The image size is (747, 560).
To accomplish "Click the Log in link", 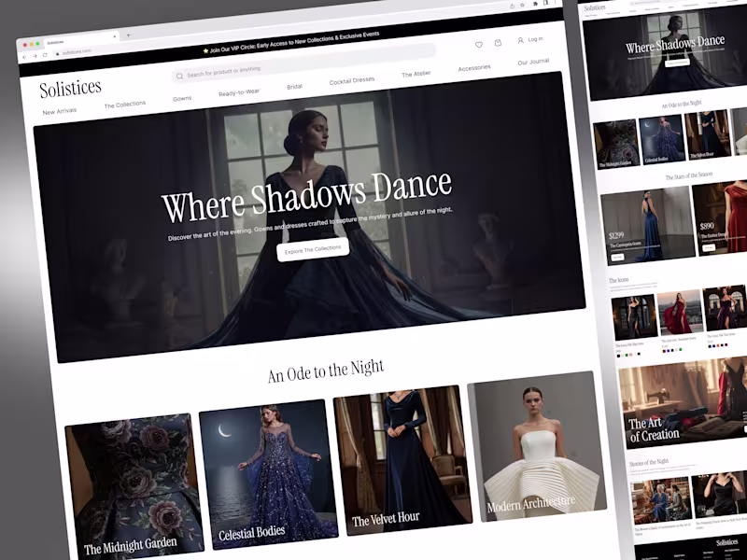I will tap(535, 39).
